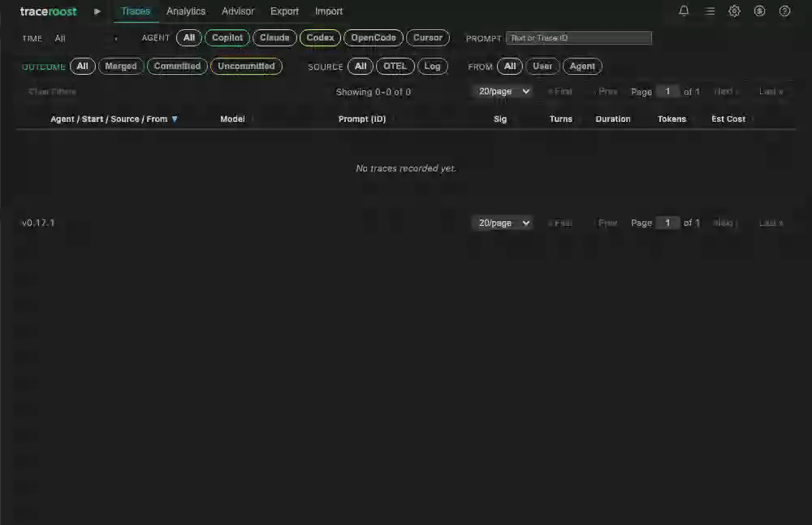
Task: Click the traceroost logo
Action: click(x=48, y=11)
